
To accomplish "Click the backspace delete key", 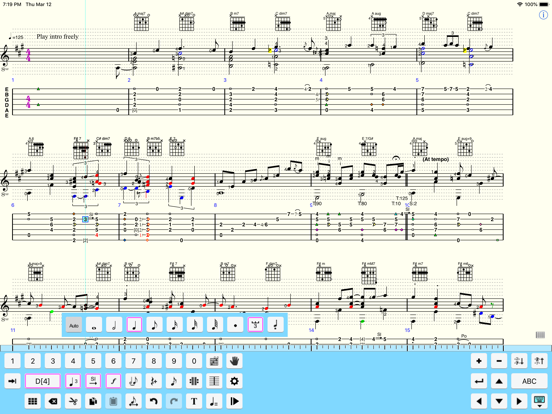I will coord(53,401).
